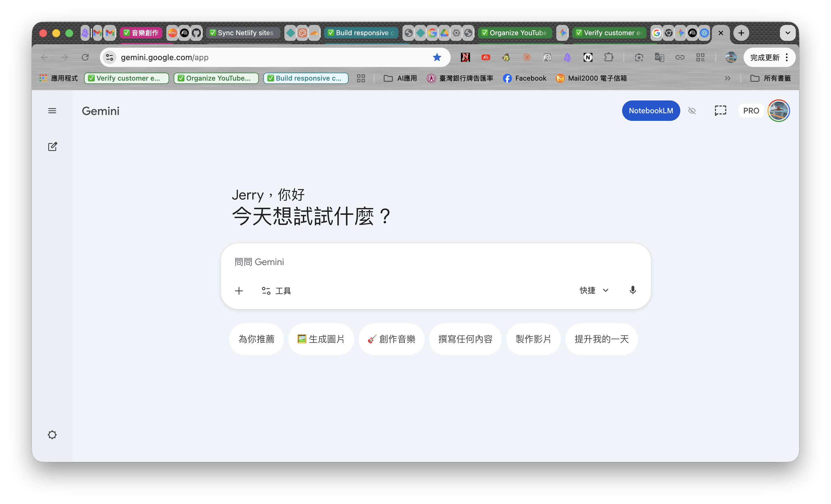Switch to the Cloudflare pinned tab
The height and width of the screenshot is (504, 831).
314,33
